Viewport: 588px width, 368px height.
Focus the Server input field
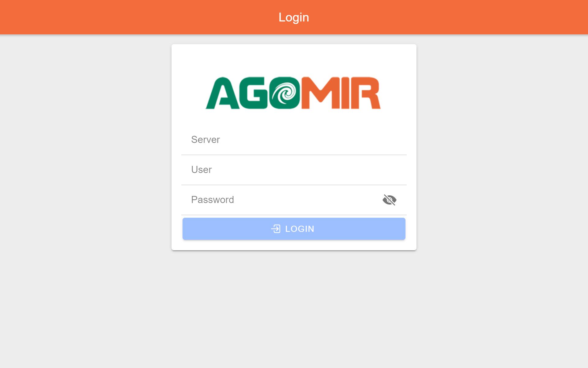294,140
